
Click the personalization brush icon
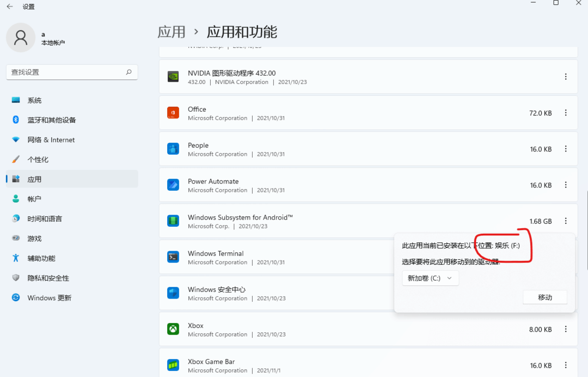coord(16,159)
